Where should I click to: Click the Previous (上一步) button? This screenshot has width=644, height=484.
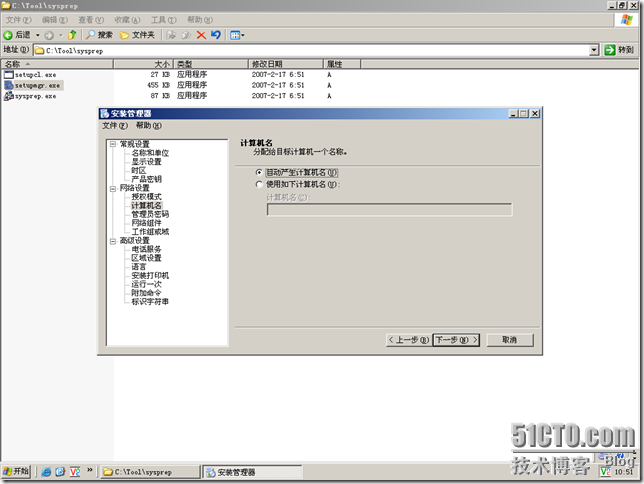pyautogui.click(x=409, y=340)
